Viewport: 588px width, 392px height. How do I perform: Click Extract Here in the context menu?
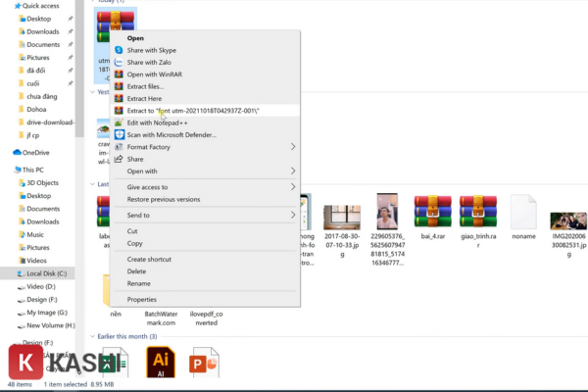144,99
